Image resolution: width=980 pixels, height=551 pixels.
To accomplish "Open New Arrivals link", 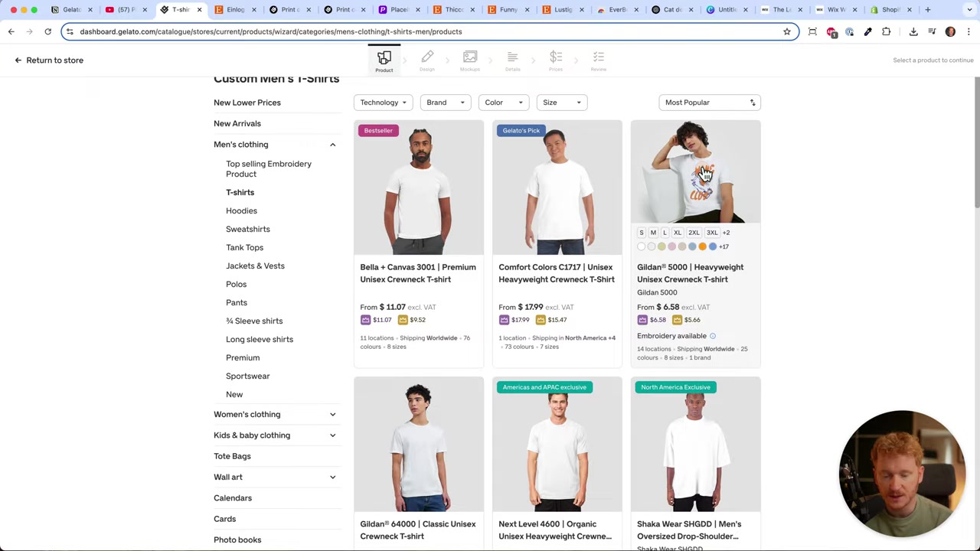I will [x=237, y=123].
